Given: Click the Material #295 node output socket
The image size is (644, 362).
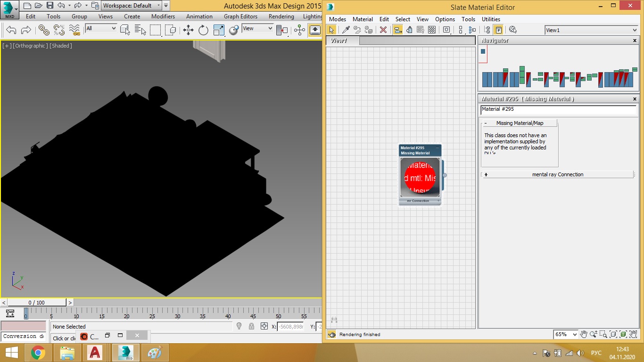Looking at the screenshot, I should coord(445,175).
